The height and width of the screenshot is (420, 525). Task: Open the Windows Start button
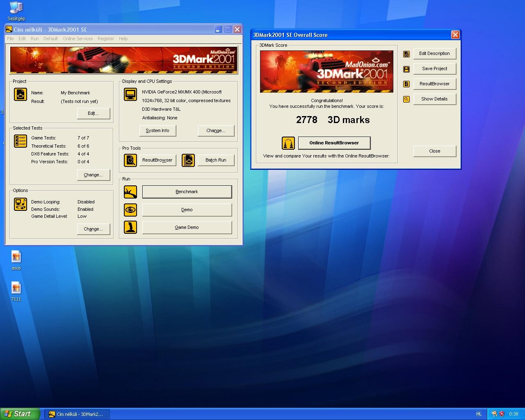pyautogui.click(x=20, y=414)
